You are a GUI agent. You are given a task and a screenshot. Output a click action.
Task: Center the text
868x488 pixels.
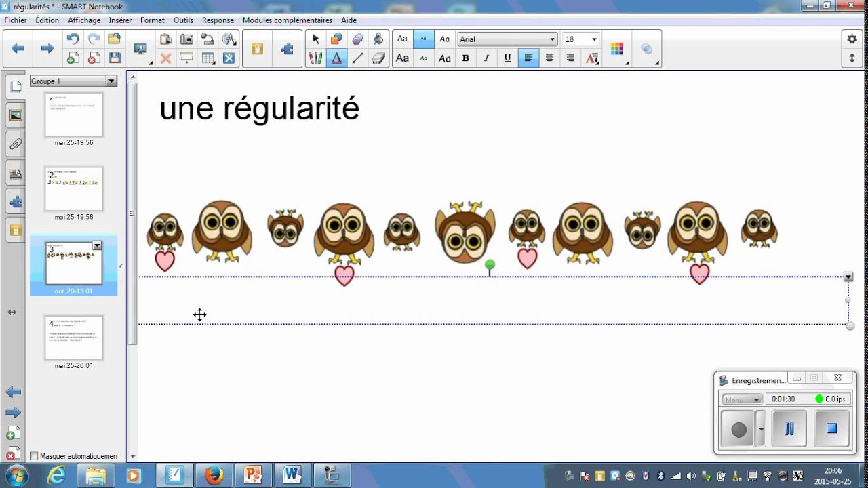[x=549, y=58]
